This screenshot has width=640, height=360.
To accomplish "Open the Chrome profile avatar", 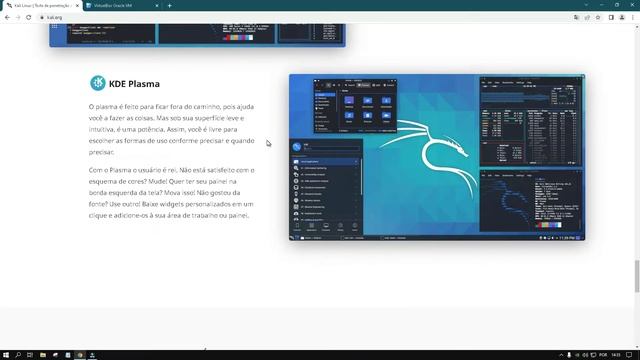I will [622, 18].
